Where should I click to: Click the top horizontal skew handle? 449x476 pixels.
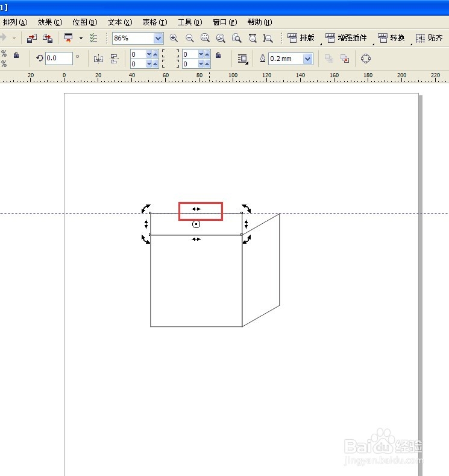point(196,209)
